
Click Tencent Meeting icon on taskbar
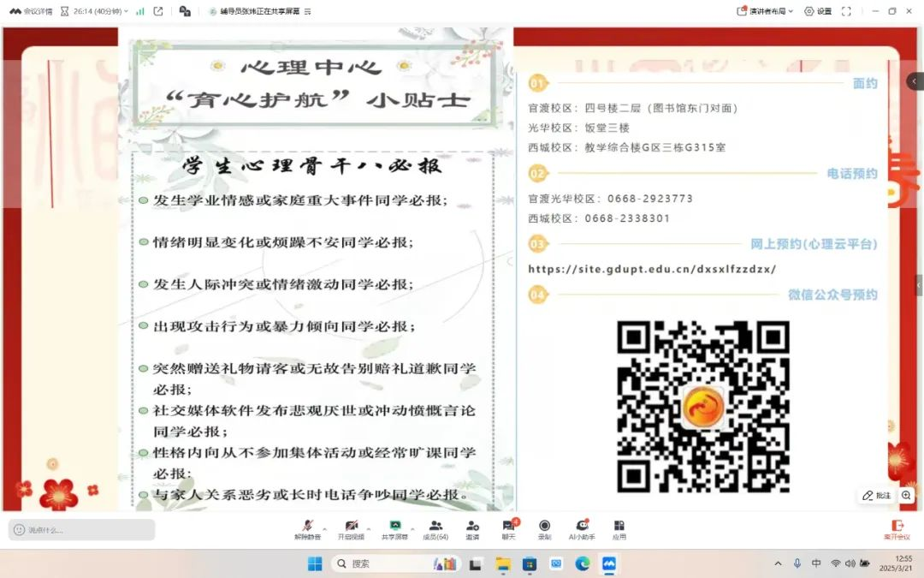[609, 564]
